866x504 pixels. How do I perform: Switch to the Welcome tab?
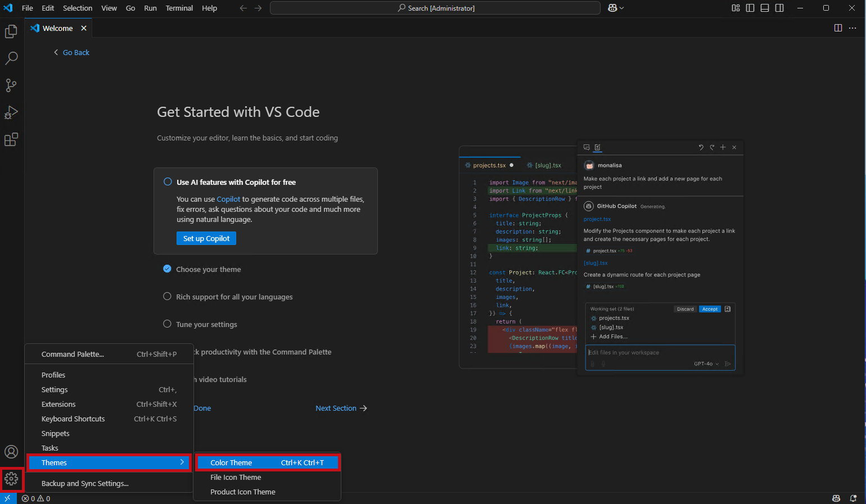pos(58,28)
